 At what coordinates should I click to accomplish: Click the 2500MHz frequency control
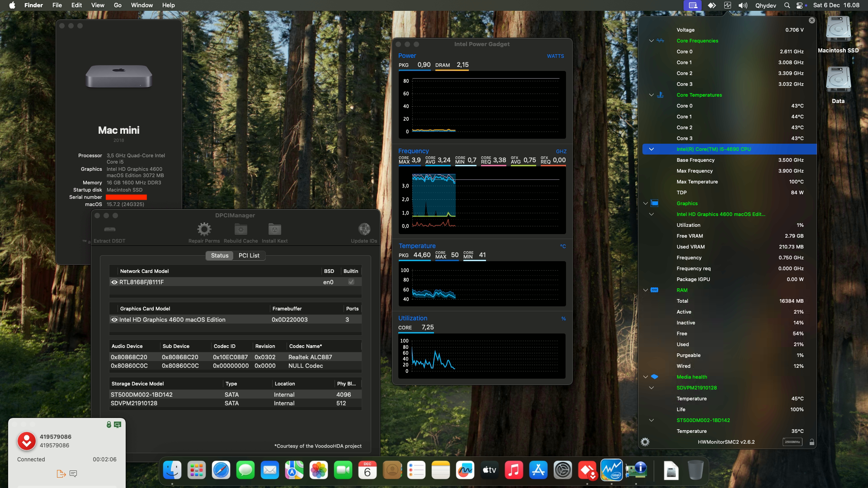[x=793, y=441]
